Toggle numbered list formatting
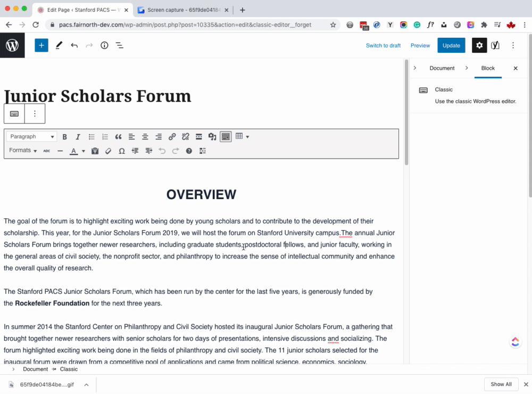This screenshot has height=394, width=532. (x=105, y=136)
